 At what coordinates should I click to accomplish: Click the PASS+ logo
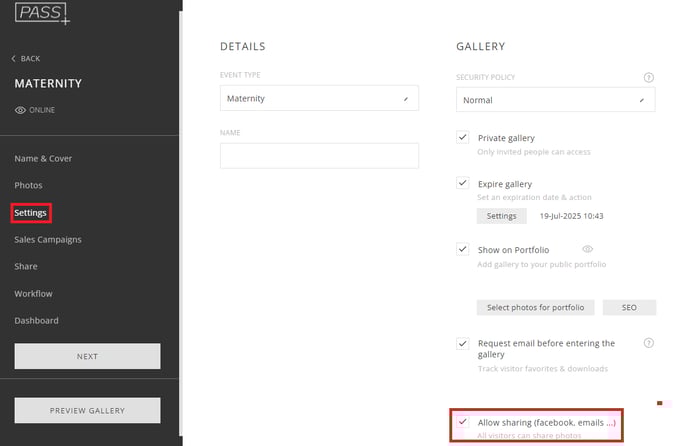coord(42,13)
